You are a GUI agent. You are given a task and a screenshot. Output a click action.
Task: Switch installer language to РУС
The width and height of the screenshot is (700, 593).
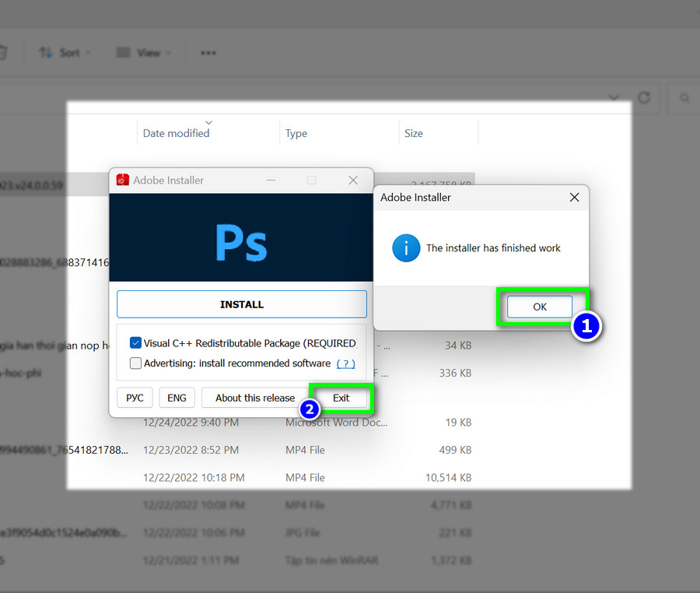(135, 398)
